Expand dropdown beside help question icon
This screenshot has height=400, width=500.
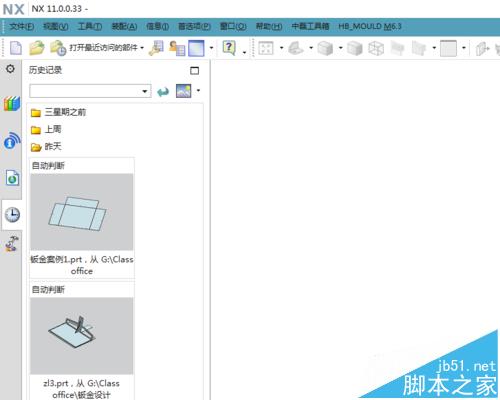244,52
